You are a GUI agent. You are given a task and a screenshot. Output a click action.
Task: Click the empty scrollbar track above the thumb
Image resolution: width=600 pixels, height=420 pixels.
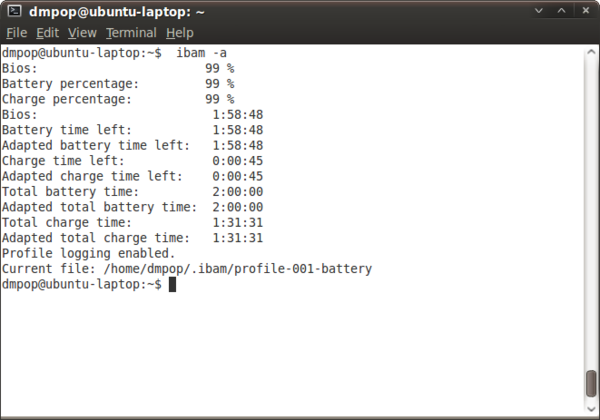click(x=591, y=200)
